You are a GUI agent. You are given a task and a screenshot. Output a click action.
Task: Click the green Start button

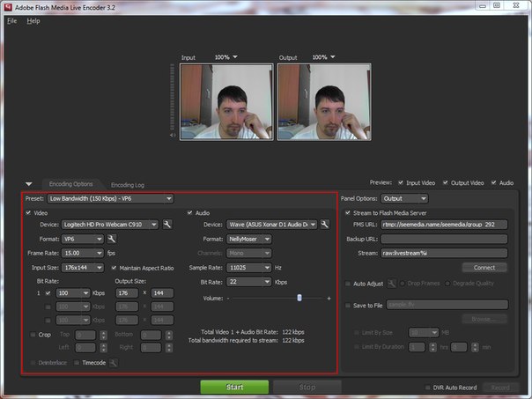(234, 388)
